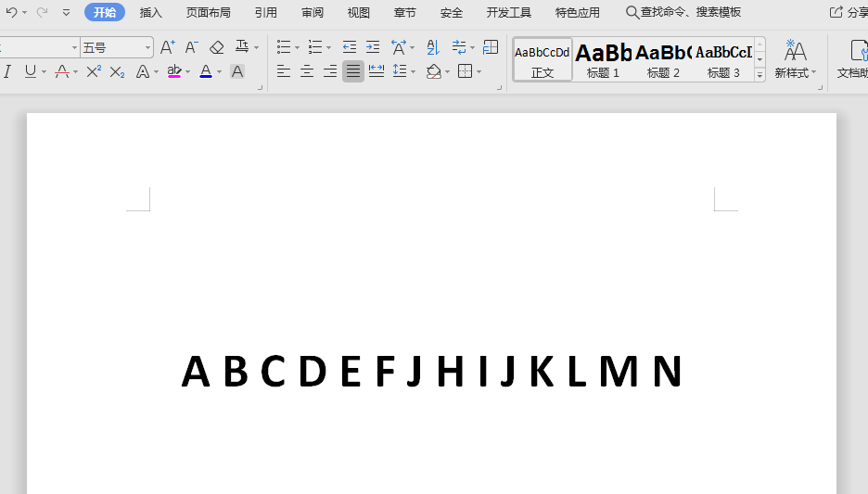Apply the 标题 1 style
868x494 pixels.
tap(603, 59)
